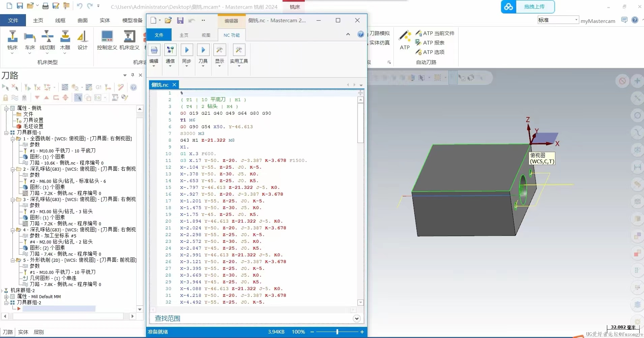
Task: Open Communications in NC functions ribbon
Action: pyautogui.click(x=170, y=55)
